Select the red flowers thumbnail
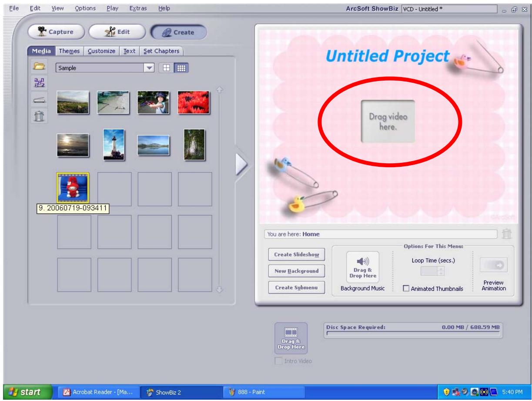Viewport: 532px width, 401px height. click(x=194, y=102)
